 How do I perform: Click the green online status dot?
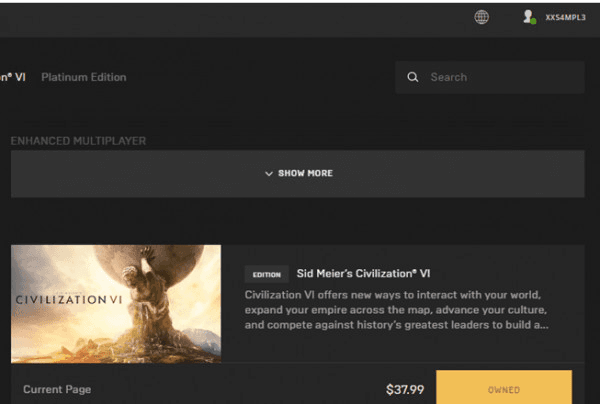[x=533, y=21]
